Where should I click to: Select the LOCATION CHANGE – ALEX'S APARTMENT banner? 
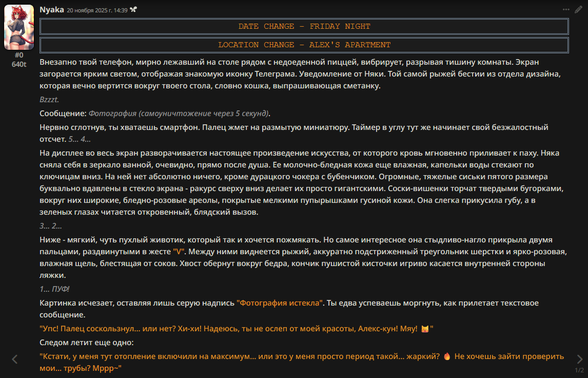(304, 45)
